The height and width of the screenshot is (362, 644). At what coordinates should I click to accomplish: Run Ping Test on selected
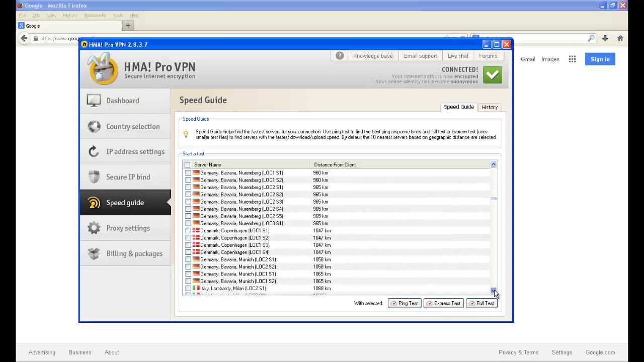pyautogui.click(x=405, y=303)
